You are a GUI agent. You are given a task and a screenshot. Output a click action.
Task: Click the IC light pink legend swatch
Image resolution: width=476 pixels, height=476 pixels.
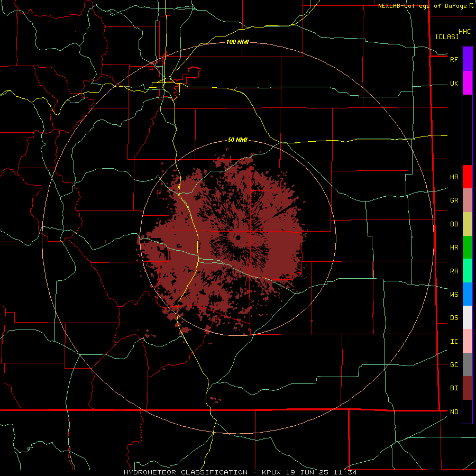pos(467,341)
